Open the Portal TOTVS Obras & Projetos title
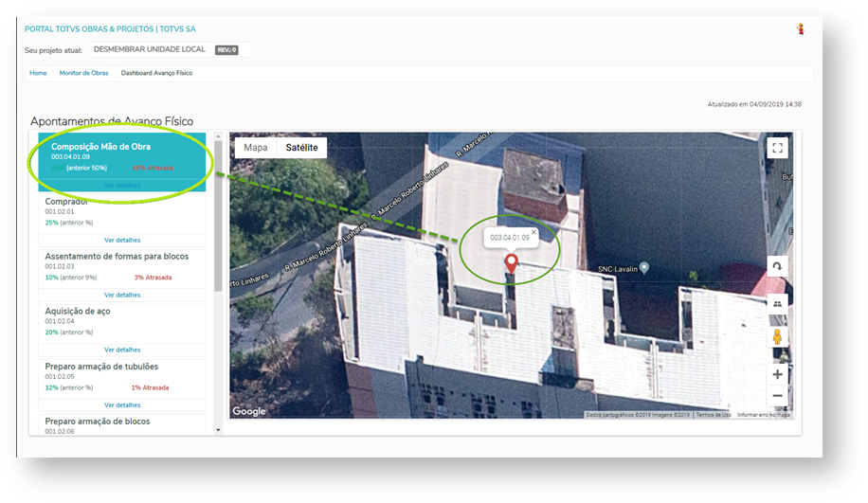868x503 pixels. (x=110, y=29)
